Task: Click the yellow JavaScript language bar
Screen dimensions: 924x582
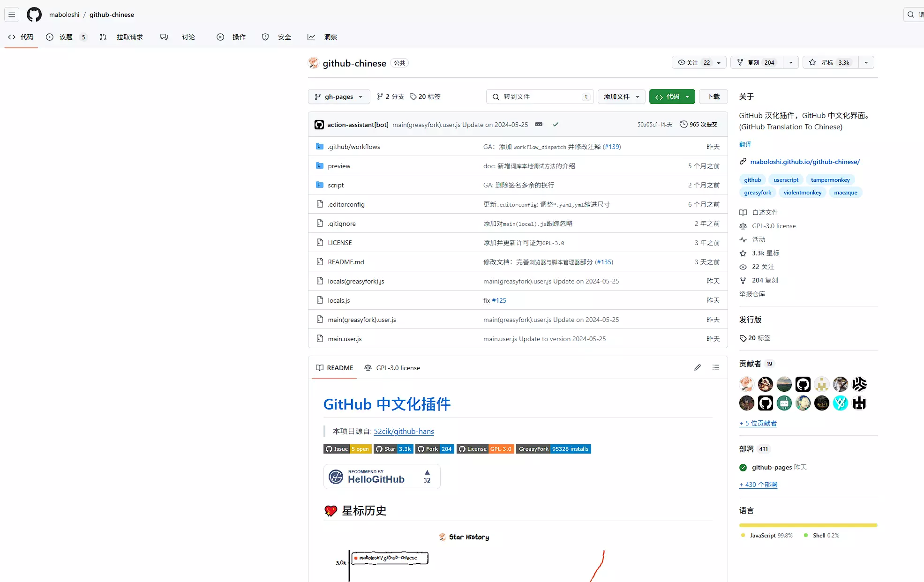Action: [807, 525]
